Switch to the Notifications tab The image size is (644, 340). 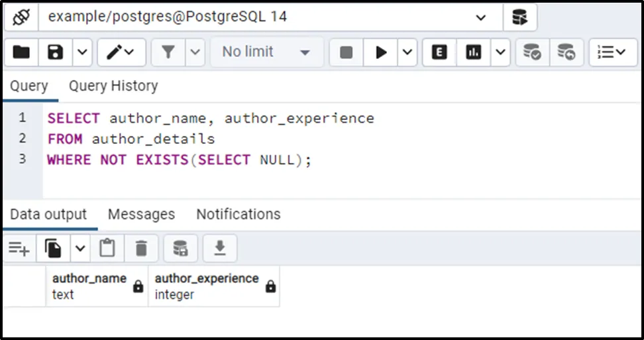click(238, 215)
